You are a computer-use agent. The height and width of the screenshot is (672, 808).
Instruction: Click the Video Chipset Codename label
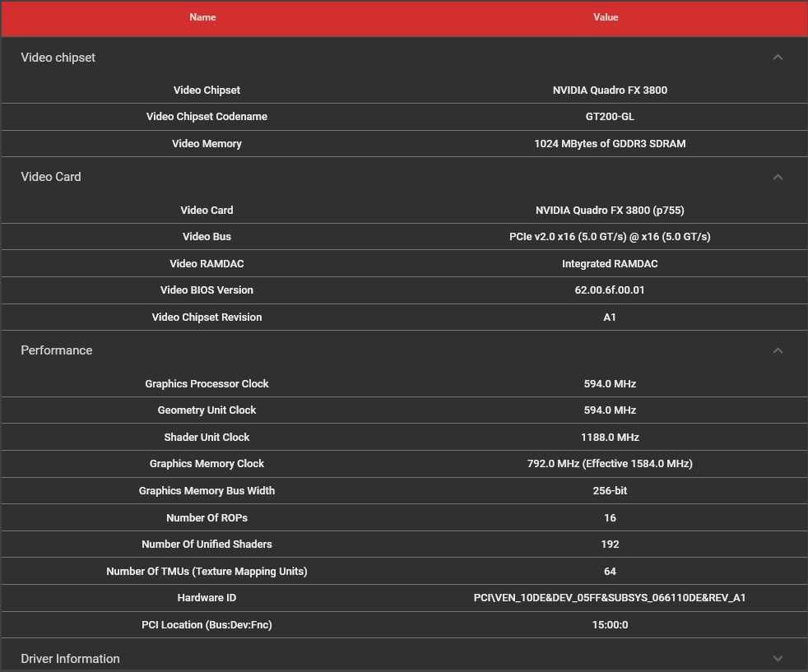point(207,116)
